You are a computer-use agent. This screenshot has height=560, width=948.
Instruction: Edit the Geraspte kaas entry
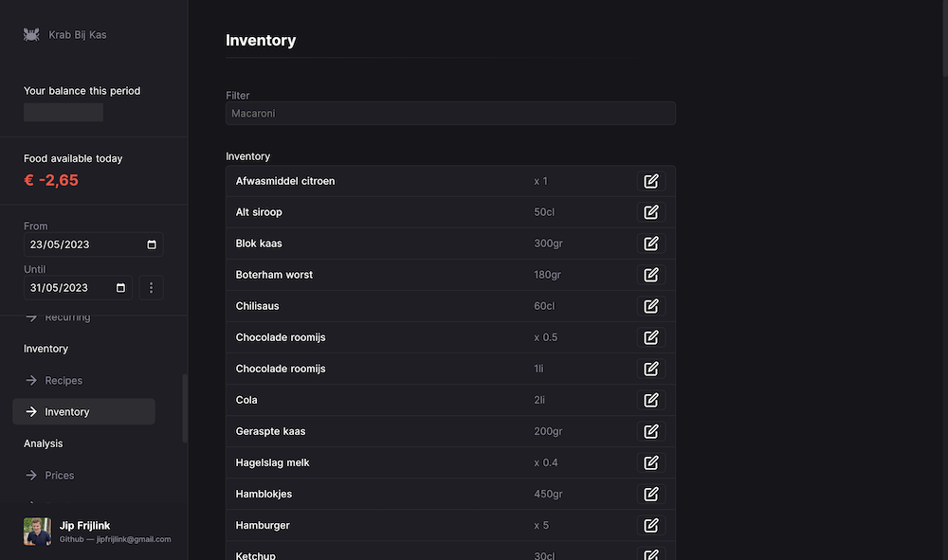[650, 431]
